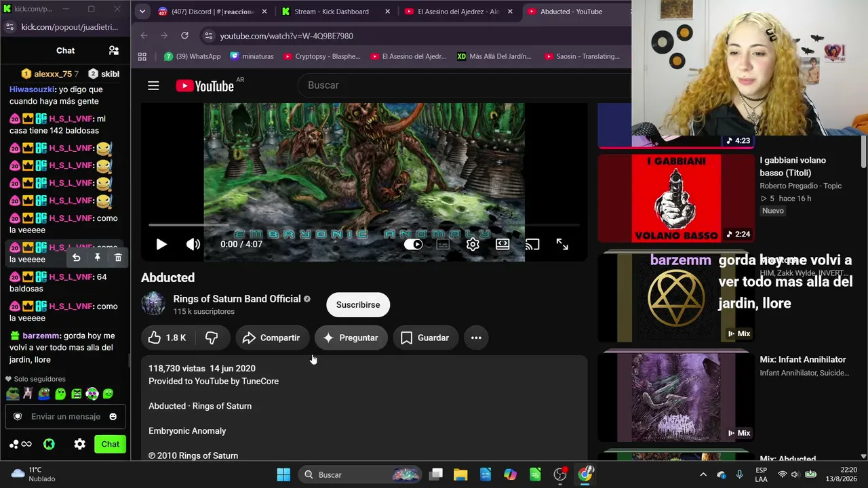Open the Saosin - Translating bookmark
This screenshot has height=488, width=868.
coord(583,56)
